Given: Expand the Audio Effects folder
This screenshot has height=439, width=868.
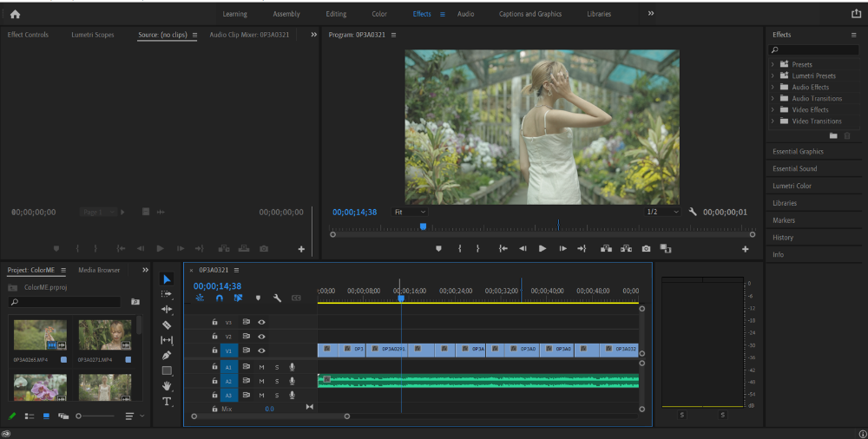Looking at the screenshot, I should (x=773, y=87).
